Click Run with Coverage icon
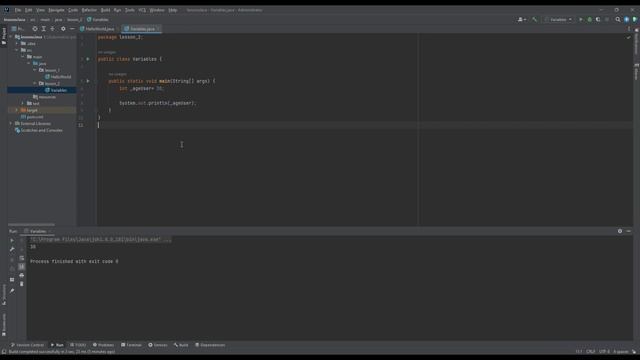This screenshot has height=360, width=640. coord(598,19)
